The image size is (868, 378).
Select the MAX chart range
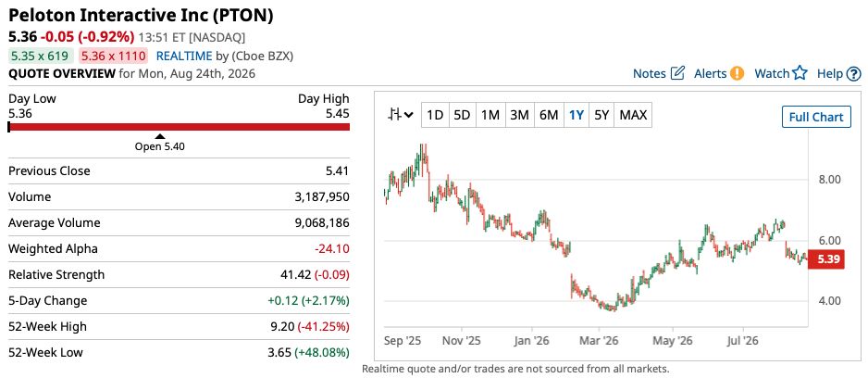pyautogui.click(x=633, y=115)
